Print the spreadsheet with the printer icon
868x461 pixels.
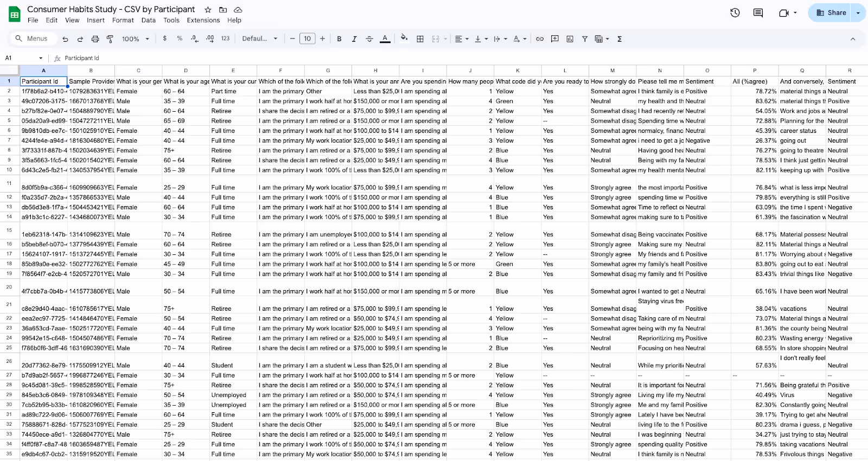coord(95,39)
